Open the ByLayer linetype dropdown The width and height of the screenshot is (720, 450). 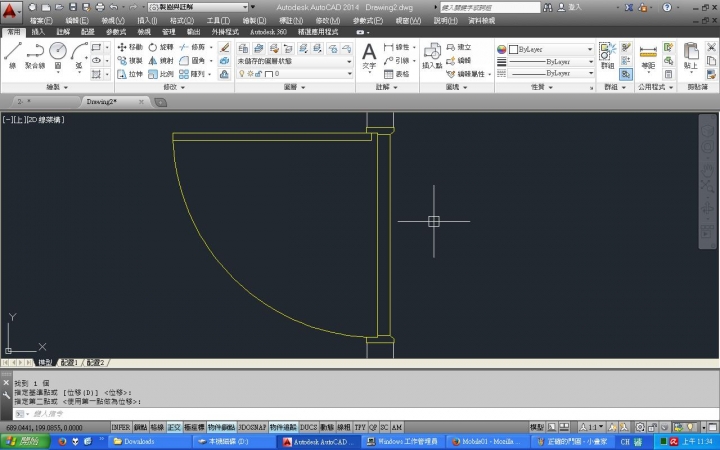(x=551, y=73)
